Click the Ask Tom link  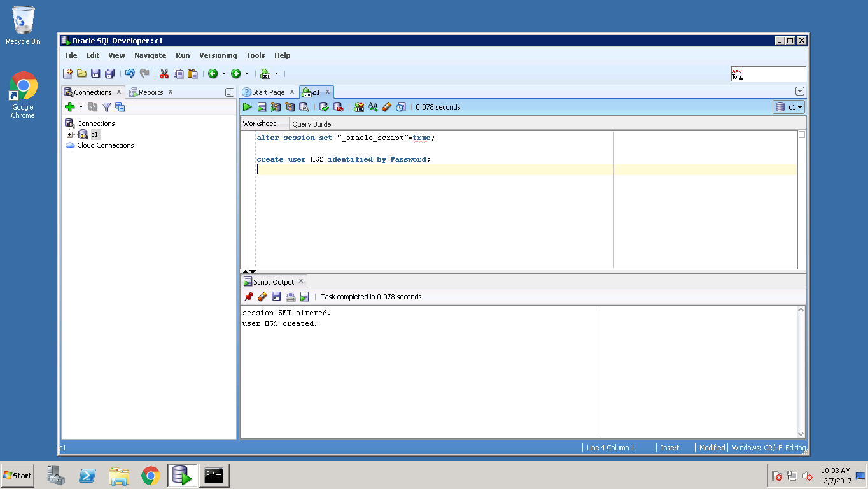[737, 74]
